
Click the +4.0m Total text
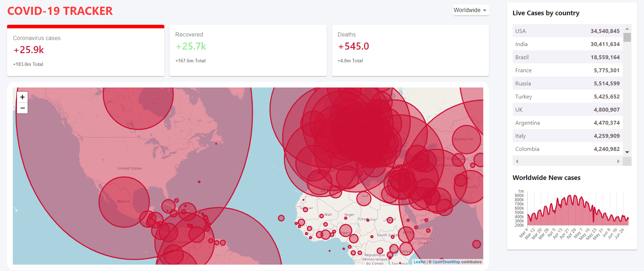tap(350, 61)
